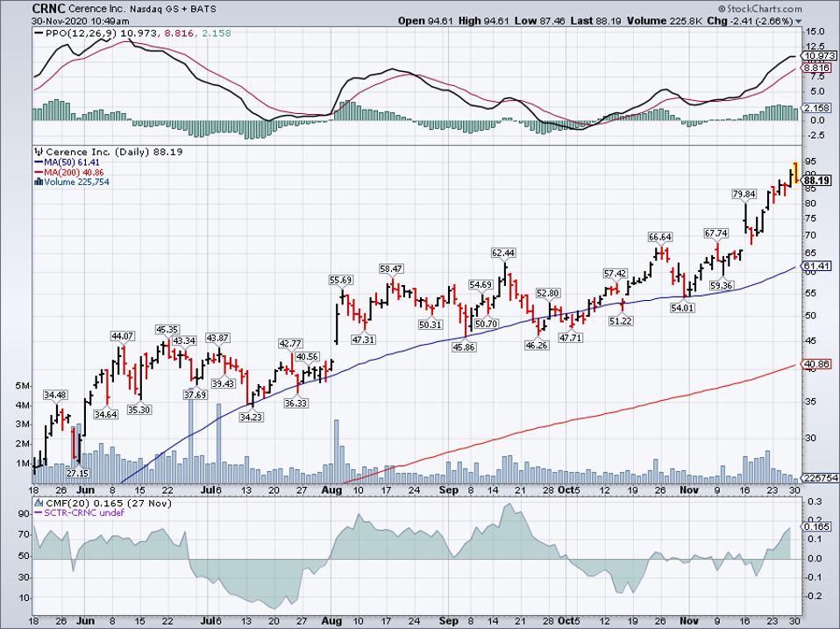Click the 0.165 tag on the CMF axis
This screenshot has width=840, height=629.
[816, 527]
